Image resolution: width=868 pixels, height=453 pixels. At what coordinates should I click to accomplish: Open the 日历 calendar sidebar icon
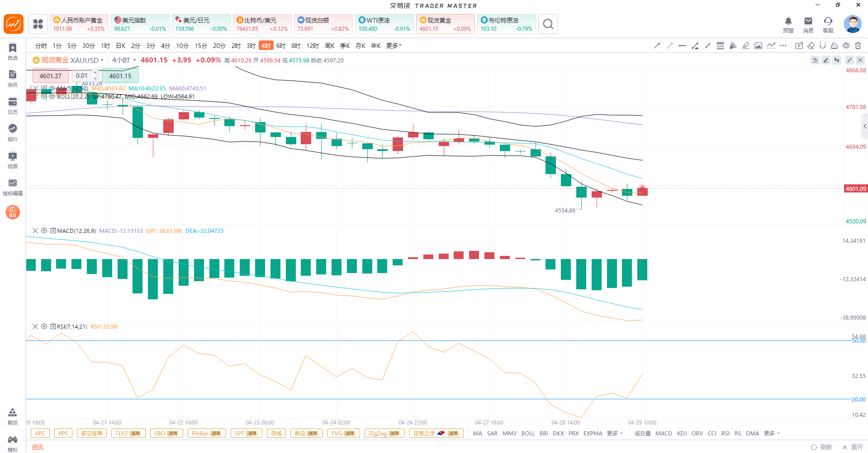(x=13, y=105)
